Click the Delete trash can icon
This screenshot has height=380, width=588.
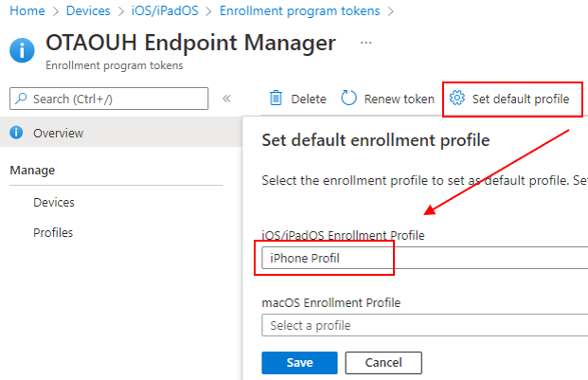pos(276,99)
